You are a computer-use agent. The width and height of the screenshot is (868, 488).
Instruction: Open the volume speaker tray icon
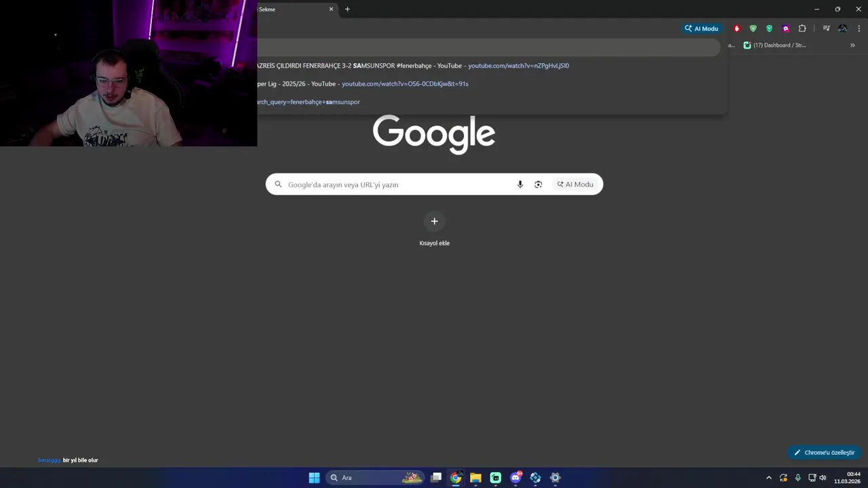pyautogui.click(x=823, y=478)
